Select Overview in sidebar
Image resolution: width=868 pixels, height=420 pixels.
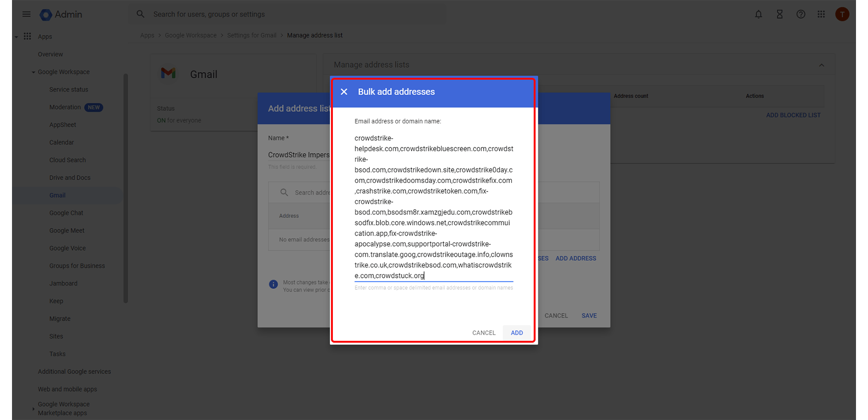pyautogui.click(x=50, y=54)
